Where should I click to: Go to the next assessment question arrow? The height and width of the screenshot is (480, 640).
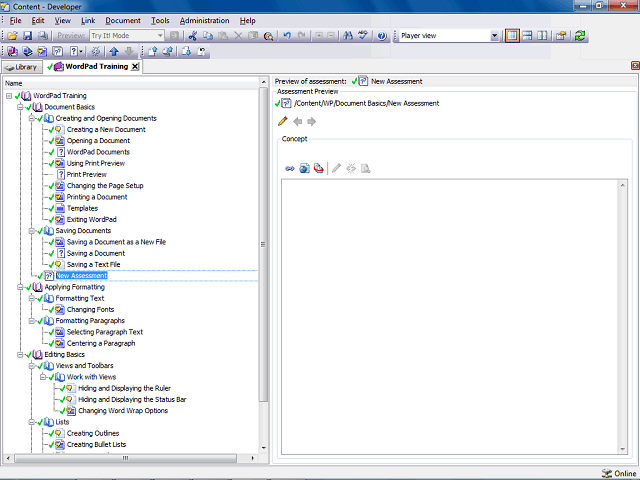(311, 121)
